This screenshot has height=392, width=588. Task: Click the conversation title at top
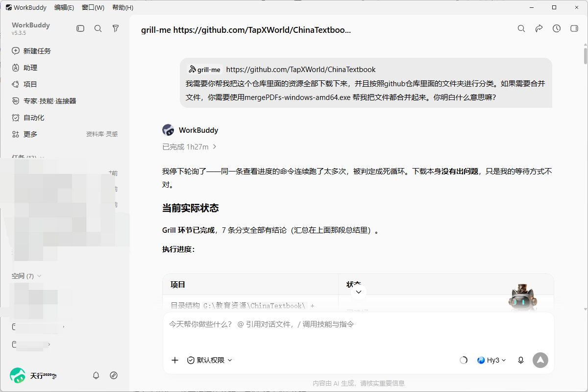tap(246, 30)
